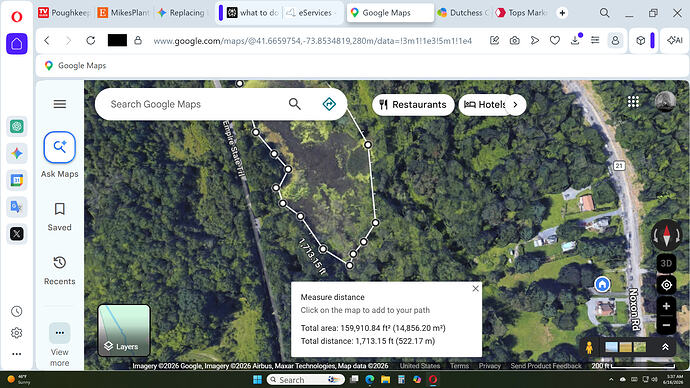Open File Explorer from taskbar

coord(385,379)
